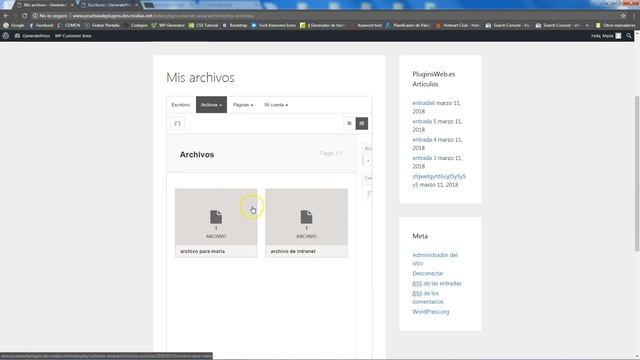The height and width of the screenshot is (360, 640).
Task: Open the Codepen bookmark
Action: pyautogui.click(x=136, y=25)
